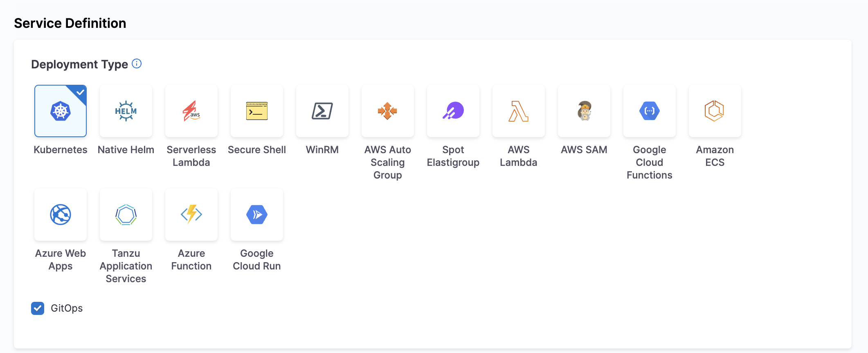The width and height of the screenshot is (868, 353).
Task: Choose the Azure Function deployment icon
Action: coord(191,215)
